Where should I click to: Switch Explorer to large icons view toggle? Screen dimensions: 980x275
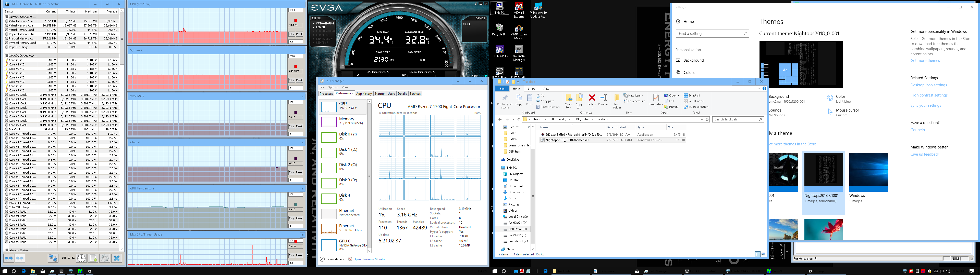coord(764,254)
